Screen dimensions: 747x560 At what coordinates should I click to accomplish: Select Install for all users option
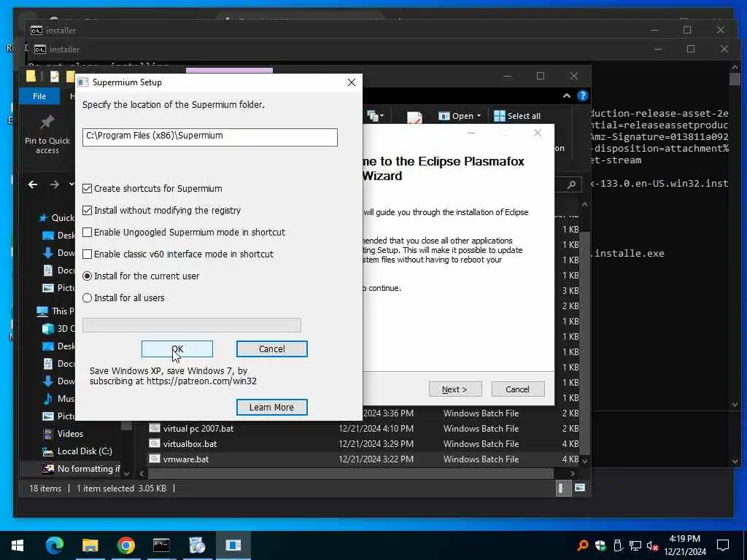point(88,298)
